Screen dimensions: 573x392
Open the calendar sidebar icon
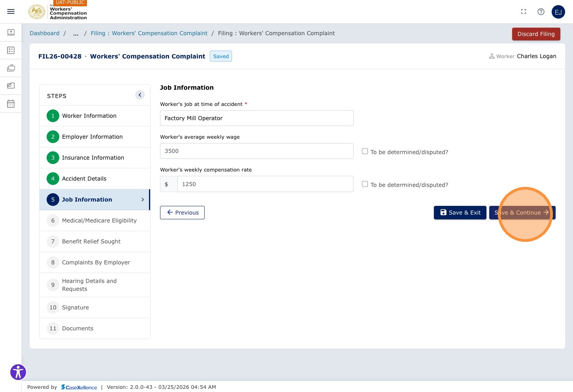11,104
